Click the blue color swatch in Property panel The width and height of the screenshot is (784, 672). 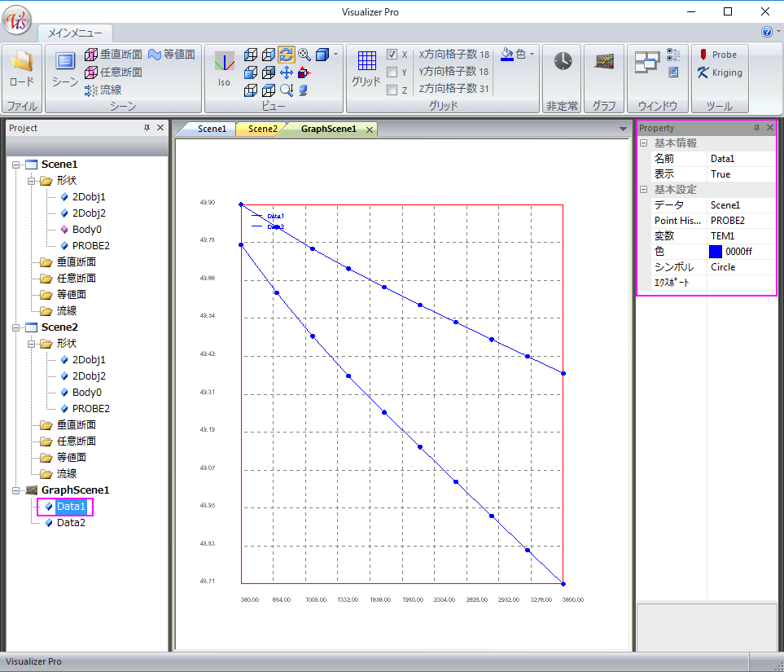point(716,252)
